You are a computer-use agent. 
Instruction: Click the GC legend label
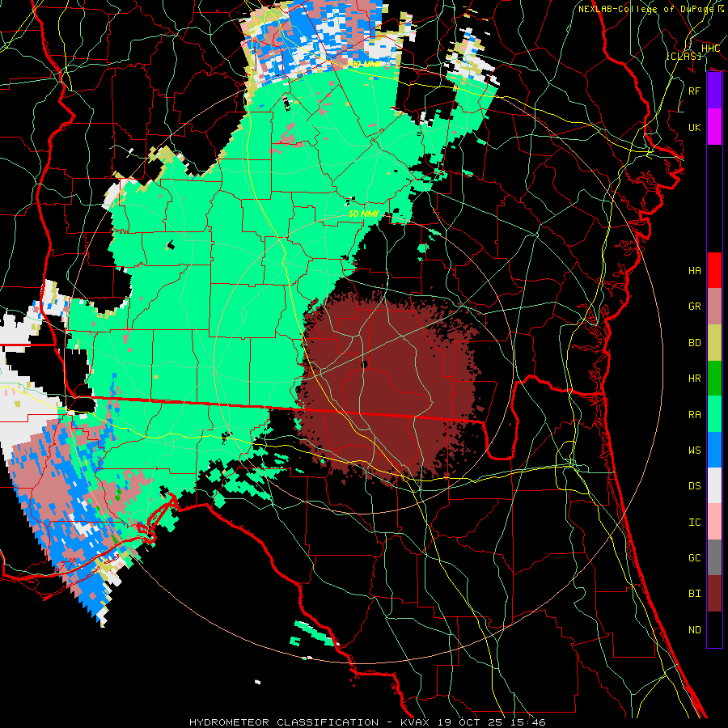(x=694, y=557)
